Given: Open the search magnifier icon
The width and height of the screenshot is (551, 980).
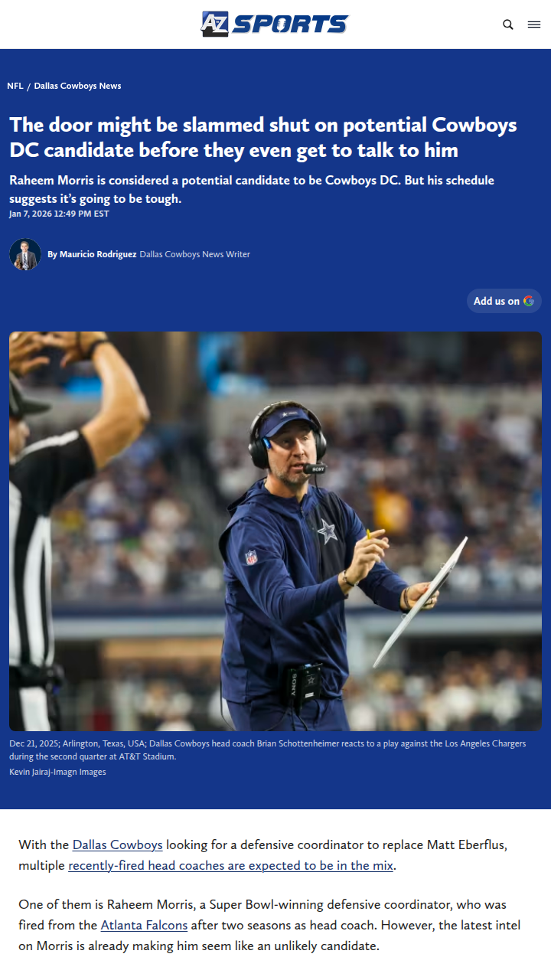Looking at the screenshot, I should (x=508, y=24).
